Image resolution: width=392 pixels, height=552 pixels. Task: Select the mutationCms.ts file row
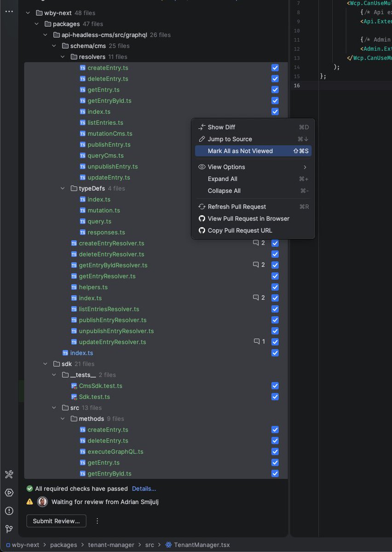coord(110,133)
